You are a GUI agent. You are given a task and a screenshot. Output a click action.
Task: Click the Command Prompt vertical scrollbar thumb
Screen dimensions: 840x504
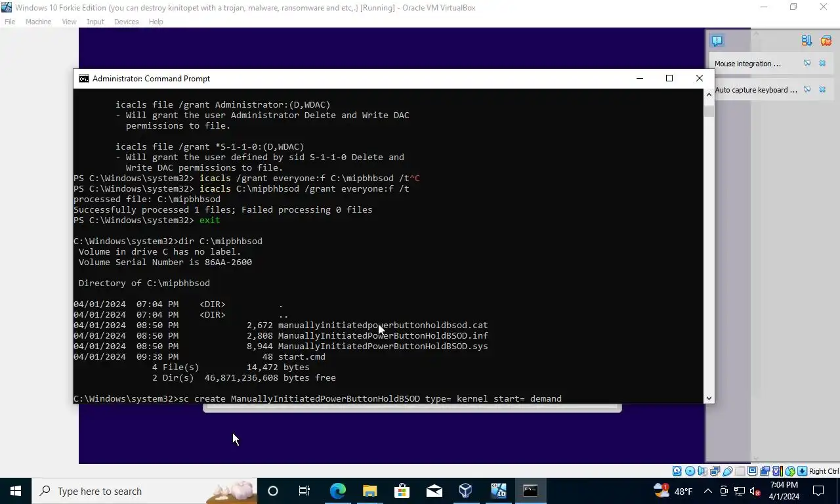pyautogui.click(x=709, y=110)
